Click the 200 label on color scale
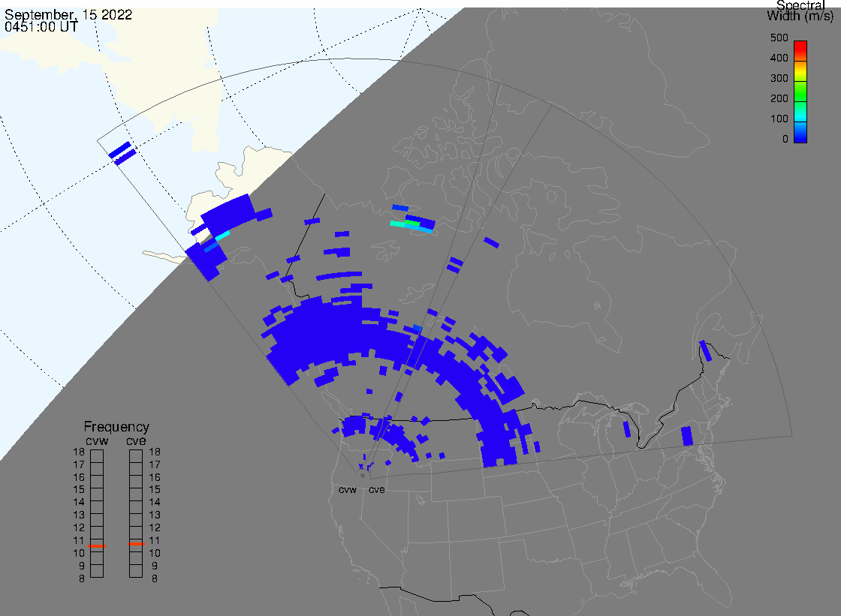The width and height of the screenshot is (841, 616). [779, 98]
